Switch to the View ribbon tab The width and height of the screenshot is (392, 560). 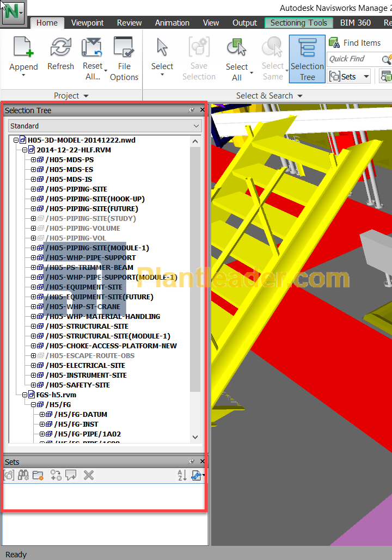[x=211, y=23]
